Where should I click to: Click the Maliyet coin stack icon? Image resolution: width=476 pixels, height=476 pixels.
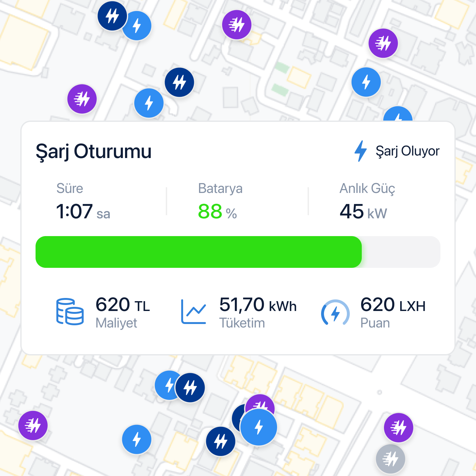click(70, 312)
